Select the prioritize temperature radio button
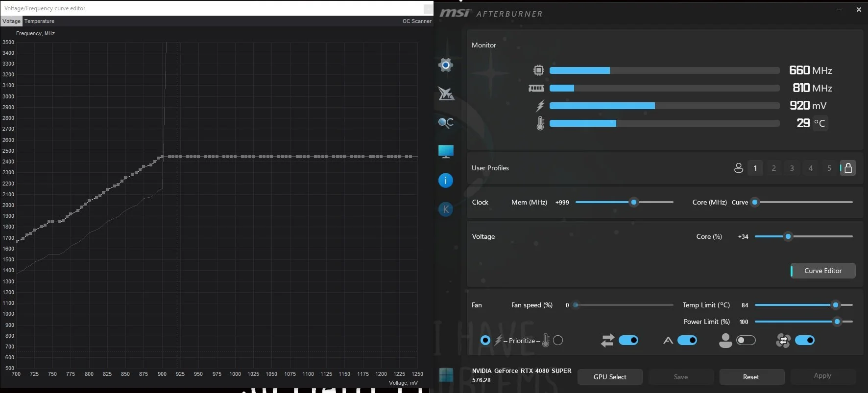 558,340
